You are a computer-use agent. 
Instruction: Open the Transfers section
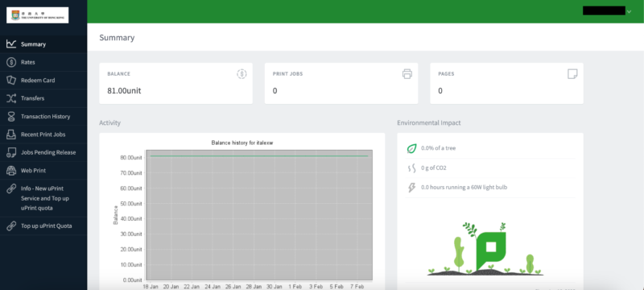tap(43, 98)
